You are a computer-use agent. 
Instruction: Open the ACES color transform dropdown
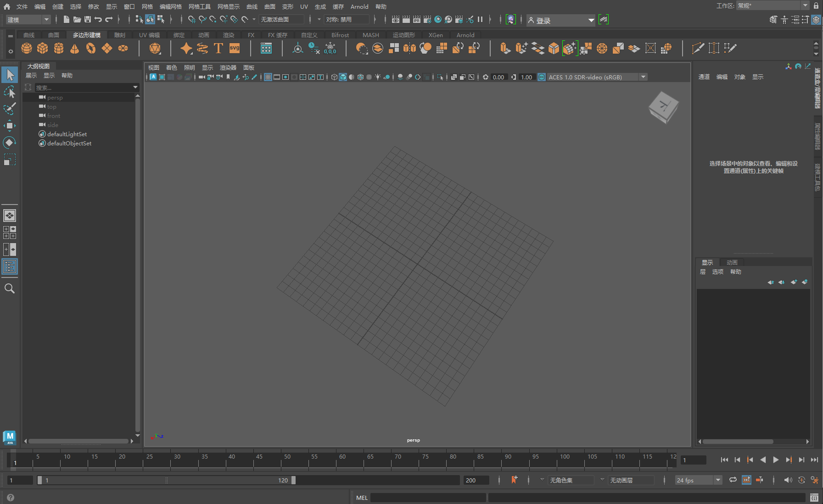598,77
